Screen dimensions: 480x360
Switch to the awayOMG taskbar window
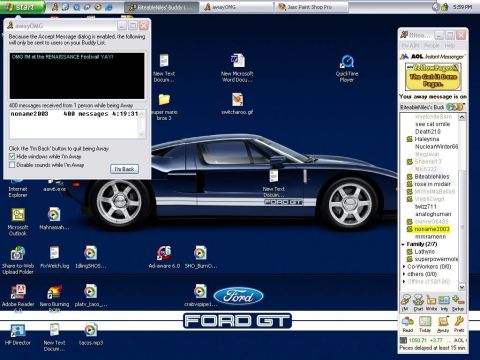point(237,7)
